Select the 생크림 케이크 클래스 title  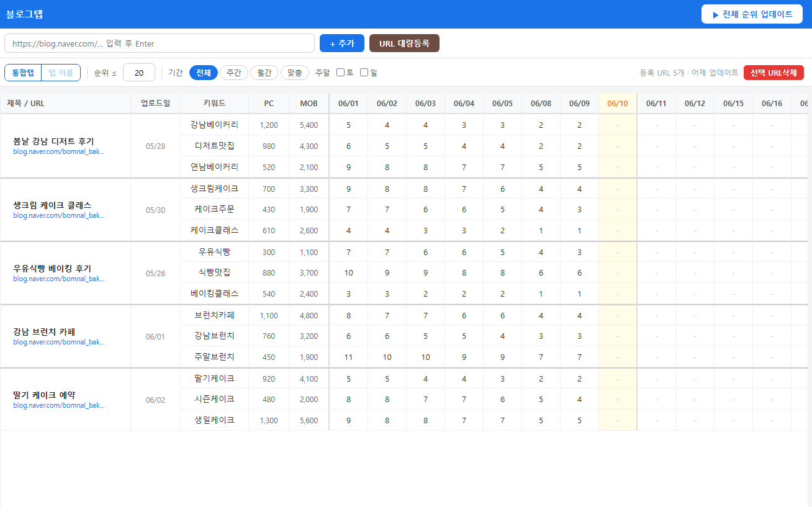pyautogui.click(x=52, y=205)
